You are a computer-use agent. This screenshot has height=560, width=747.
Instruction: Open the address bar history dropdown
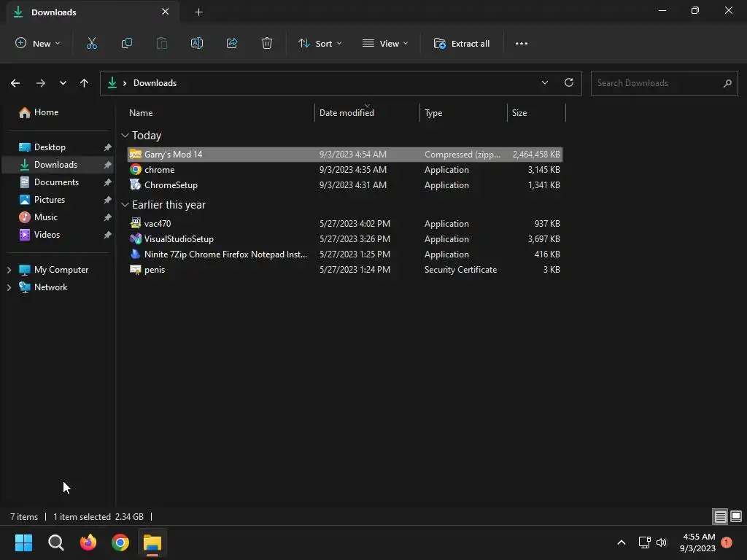pos(544,82)
